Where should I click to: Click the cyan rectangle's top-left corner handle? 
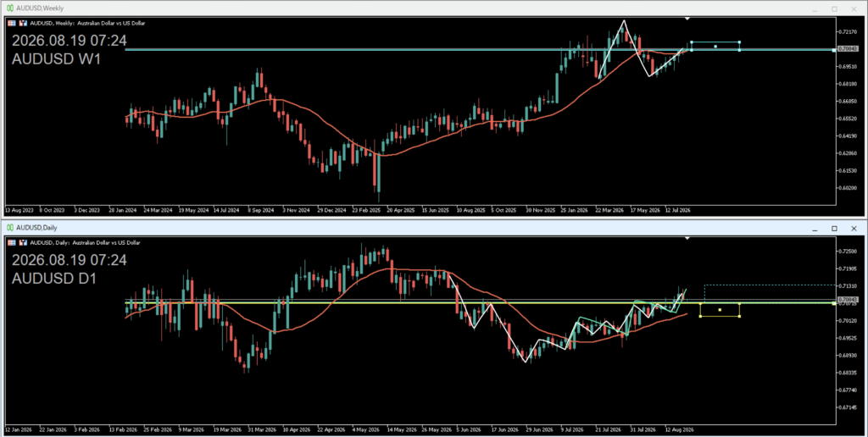692,42
